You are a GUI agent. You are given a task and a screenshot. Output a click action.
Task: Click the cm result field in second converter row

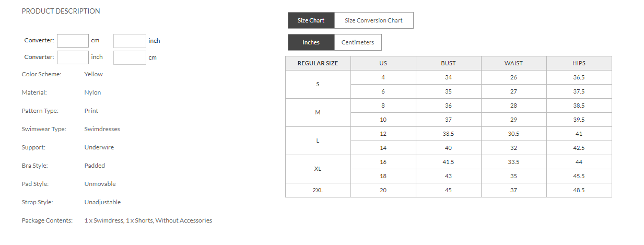[130, 57]
